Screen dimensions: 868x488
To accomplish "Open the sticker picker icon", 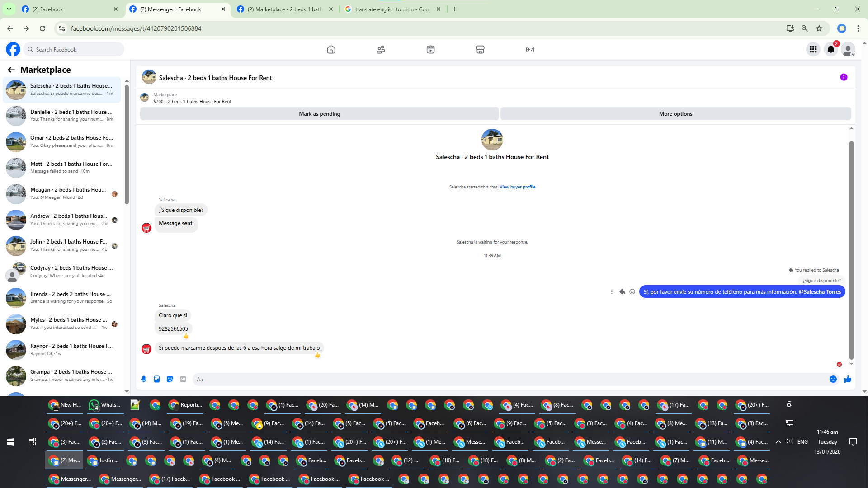I will 170,379.
